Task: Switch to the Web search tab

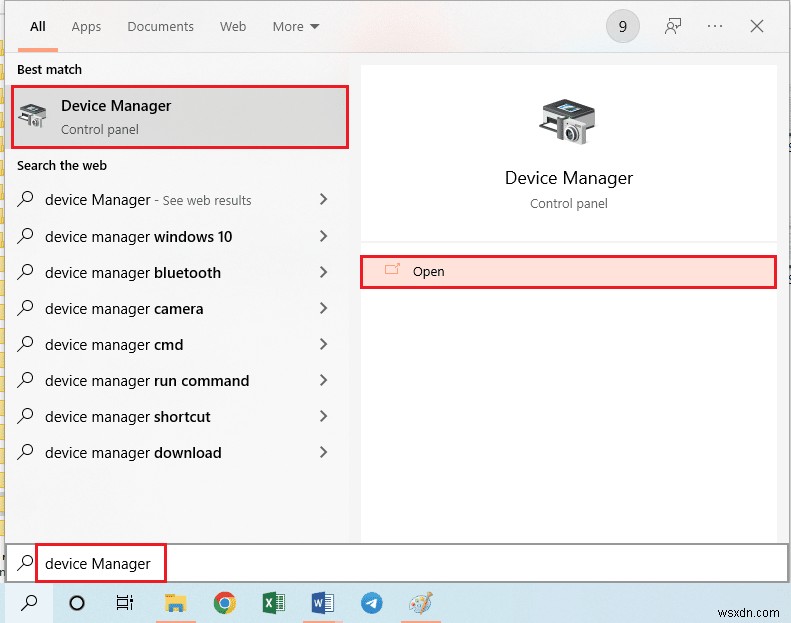Action: [233, 27]
